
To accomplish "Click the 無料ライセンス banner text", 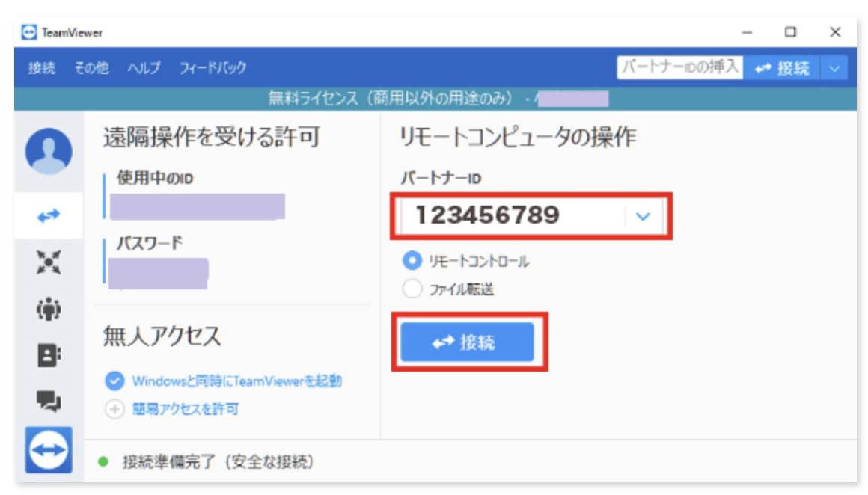I will [x=391, y=99].
